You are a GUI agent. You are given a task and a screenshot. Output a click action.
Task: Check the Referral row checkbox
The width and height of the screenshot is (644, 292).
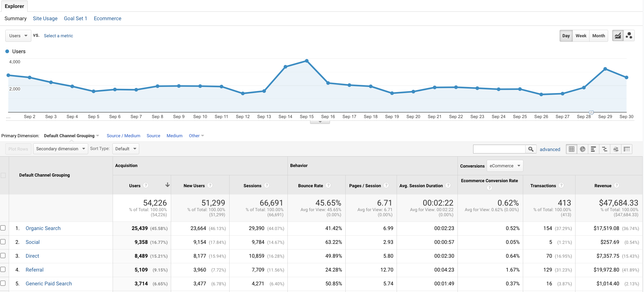point(3,269)
